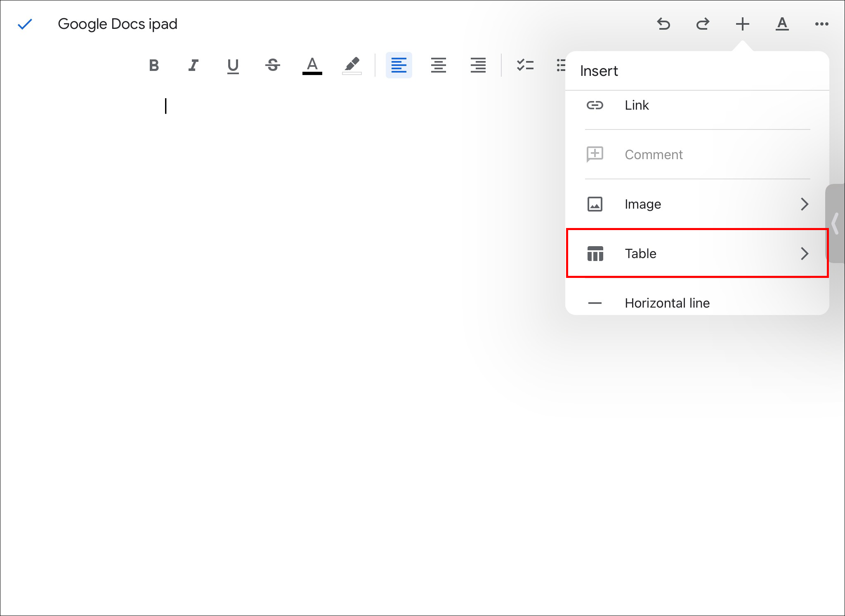Click the Google Docs ipad document title

click(x=118, y=24)
